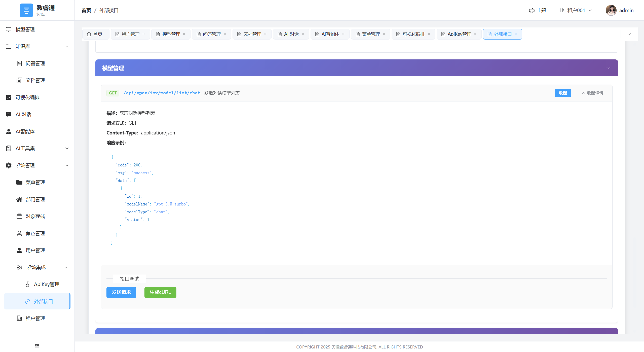Collapse the 知识库 sidebar group
Viewport: 644px width, 352px height.
tap(67, 47)
